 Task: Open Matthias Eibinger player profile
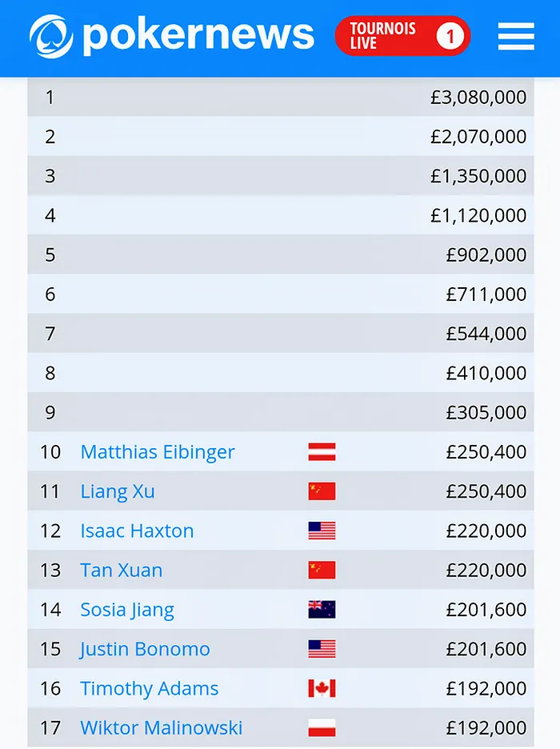click(x=158, y=452)
